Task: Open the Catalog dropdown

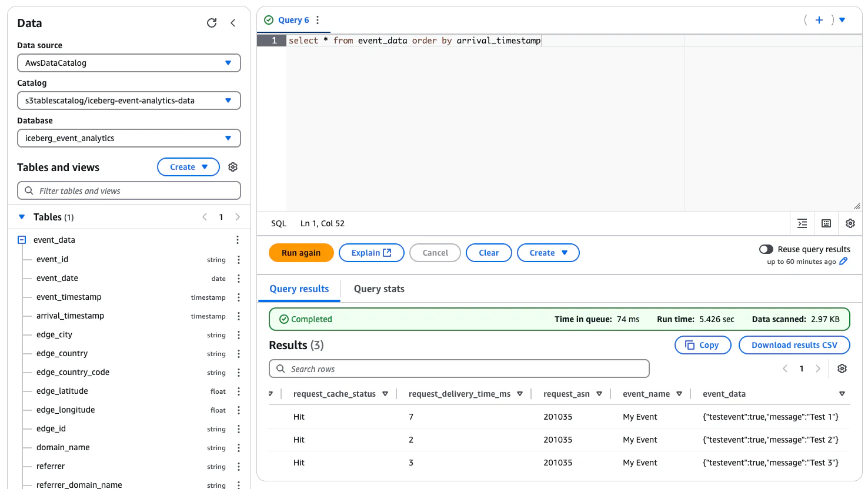Action: click(129, 101)
